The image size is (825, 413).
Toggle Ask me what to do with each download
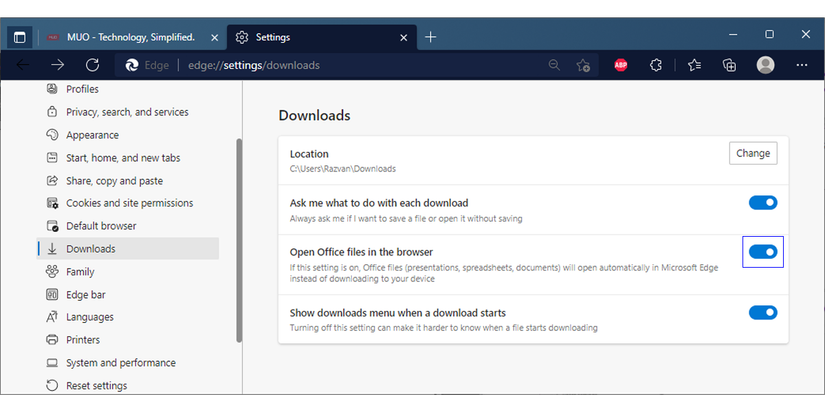(763, 203)
